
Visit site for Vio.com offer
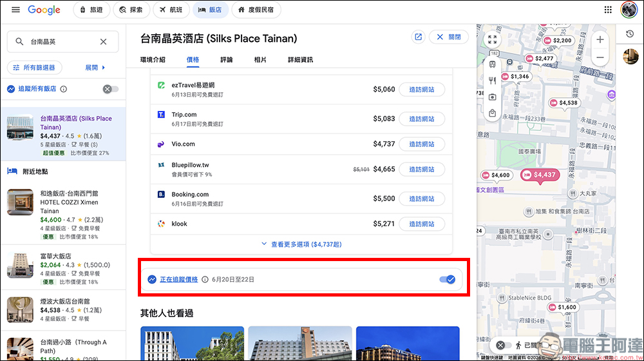(422, 144)
